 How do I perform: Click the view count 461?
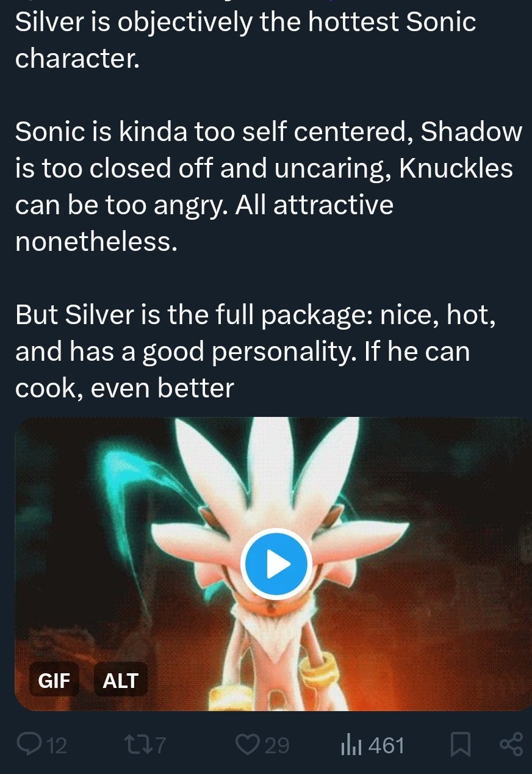click(x=386, y=745)
